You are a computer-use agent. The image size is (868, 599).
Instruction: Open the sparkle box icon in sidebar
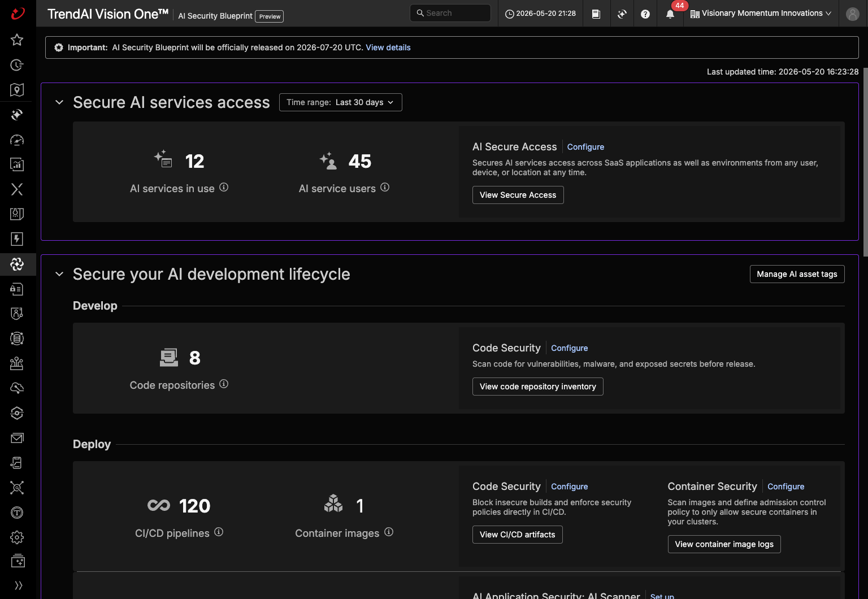click(x=17, y=561)
